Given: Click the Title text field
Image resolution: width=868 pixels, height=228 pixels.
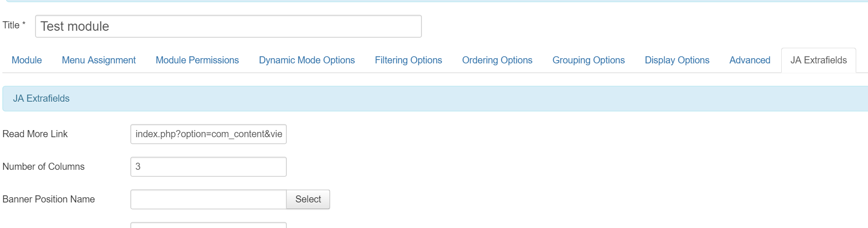Looking at the screenshot, I should pyautogui.click(x=228, y=26).
